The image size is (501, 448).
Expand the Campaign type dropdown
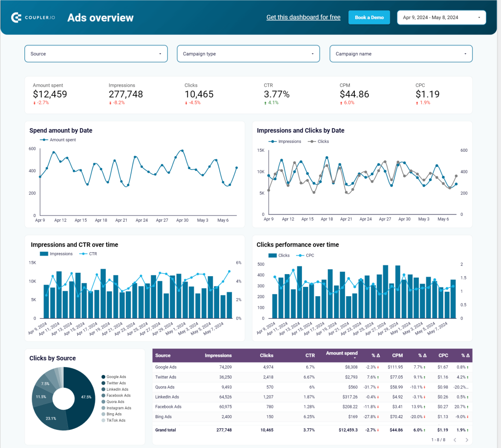click(248, 54)
